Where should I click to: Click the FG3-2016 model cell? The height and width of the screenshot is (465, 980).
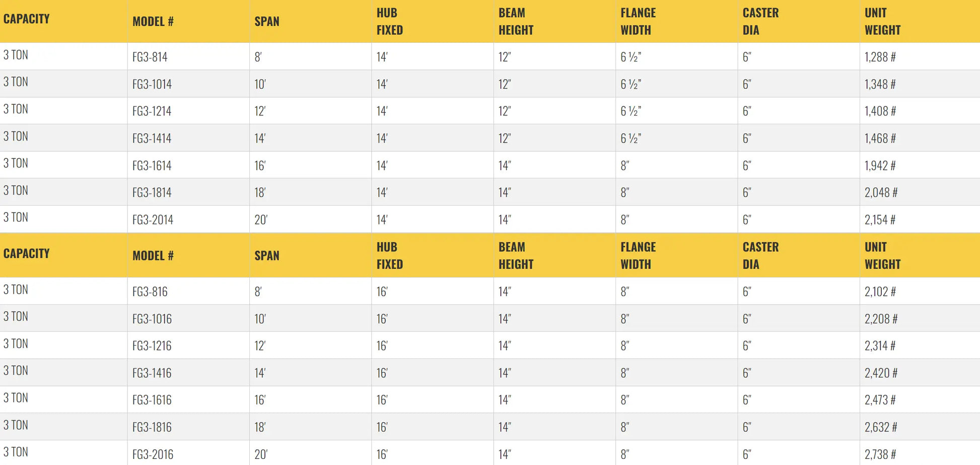(153, 454)
